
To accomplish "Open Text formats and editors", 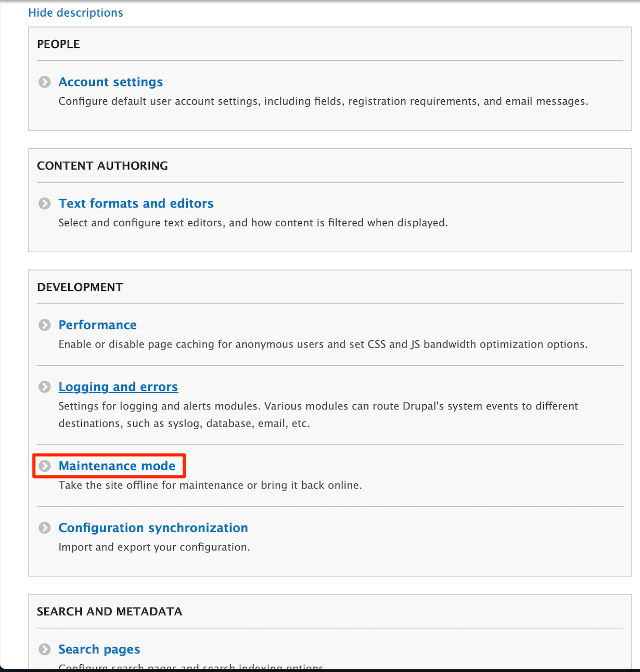I will coord(136,203).
